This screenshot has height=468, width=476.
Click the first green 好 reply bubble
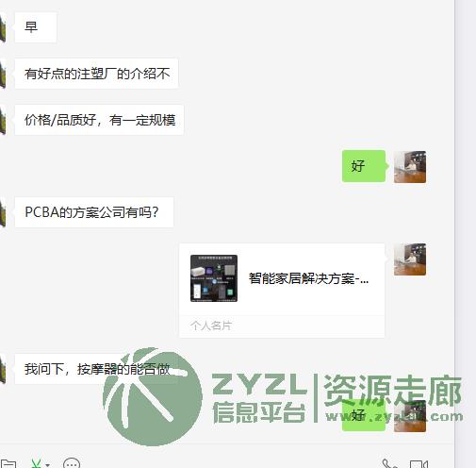pyautogui.click(x=364, y=166)
